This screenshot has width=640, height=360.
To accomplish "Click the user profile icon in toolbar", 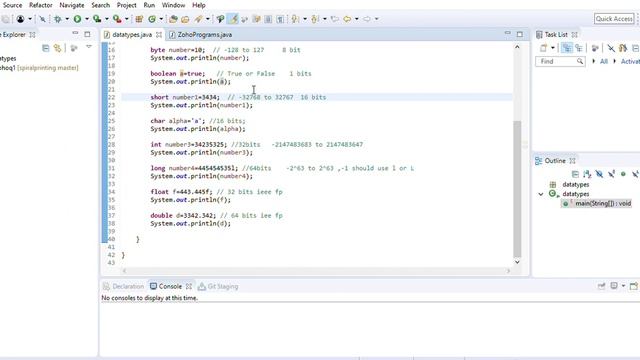I will (x=20, y=19).
